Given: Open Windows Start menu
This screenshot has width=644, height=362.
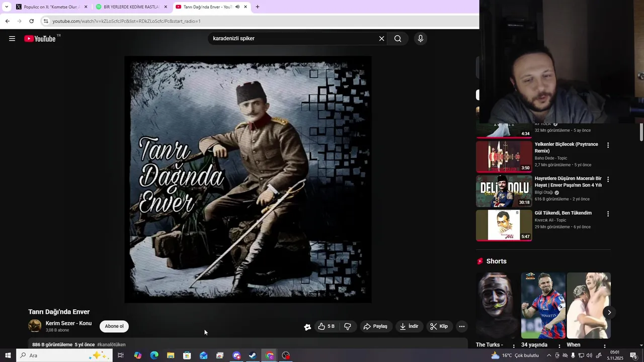Looking at the screenshot, I should point(8,355).
